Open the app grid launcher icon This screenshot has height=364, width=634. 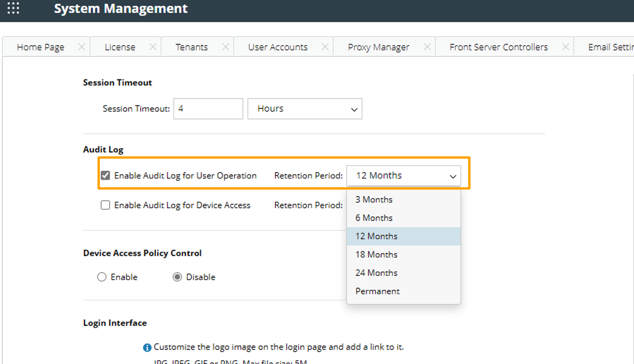[13, 9]
